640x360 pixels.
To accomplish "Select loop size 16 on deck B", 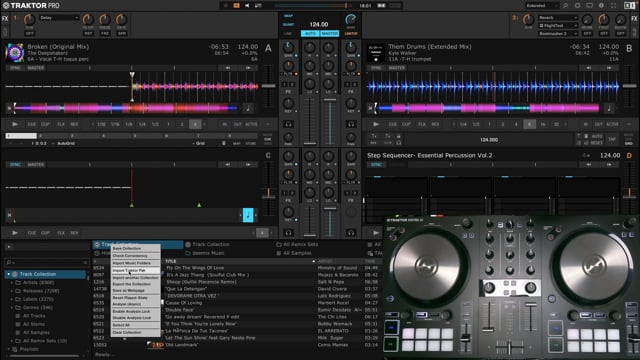I will [542, 124].
